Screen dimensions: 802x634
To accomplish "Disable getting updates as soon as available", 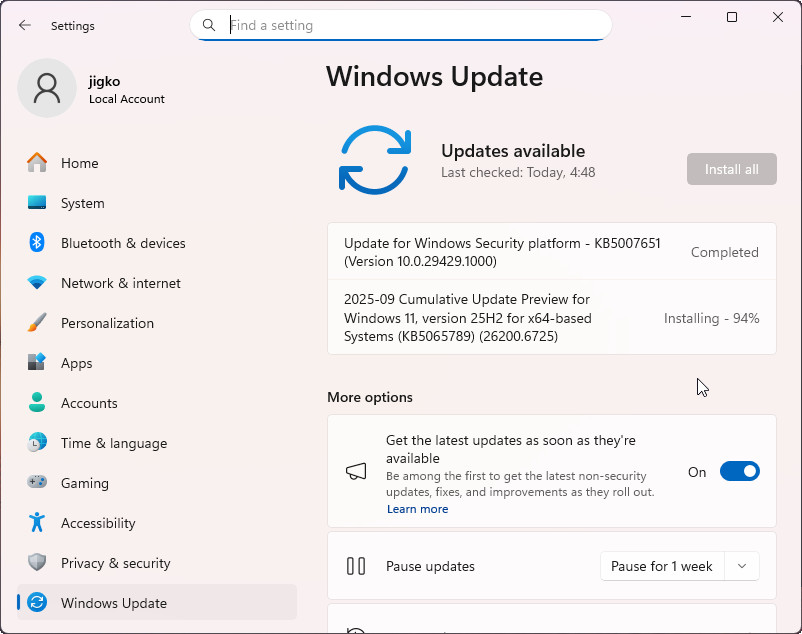I will (x=740, y=471).
